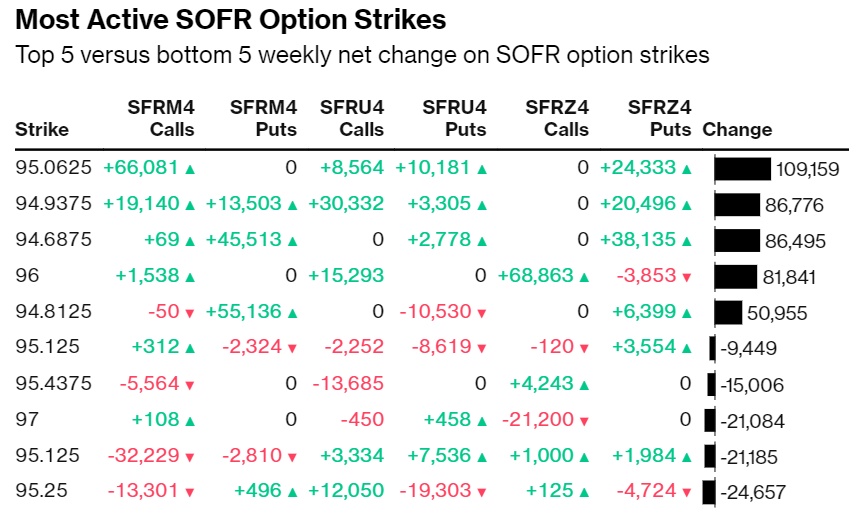
Task: Click the green up arrow beside +66,081
Action: pos(190,169)
